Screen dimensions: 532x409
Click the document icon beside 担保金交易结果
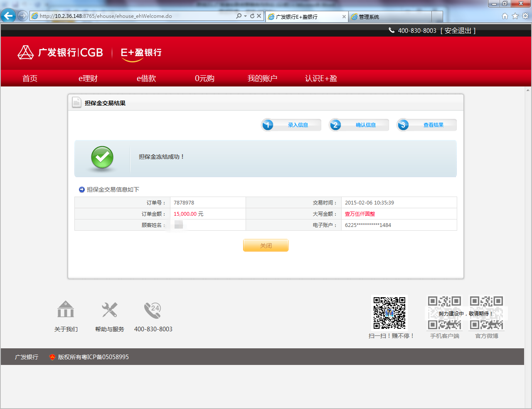click(x=76, y=102)
